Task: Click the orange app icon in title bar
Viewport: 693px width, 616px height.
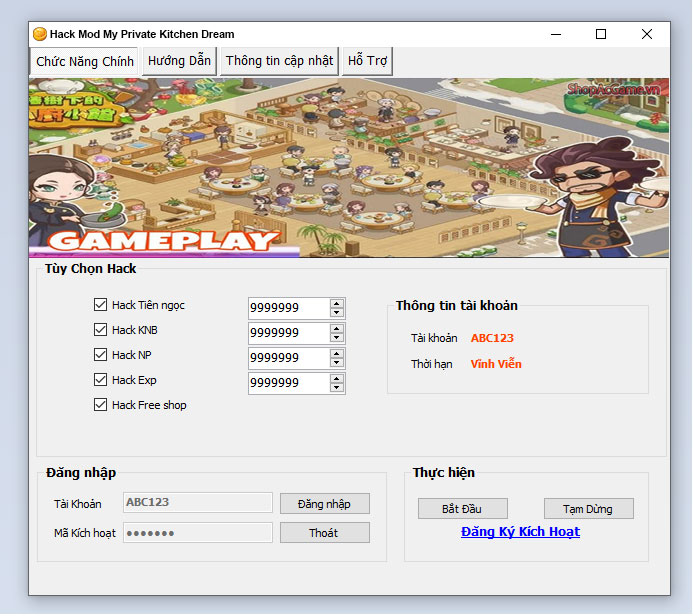Action: [40, 34]
